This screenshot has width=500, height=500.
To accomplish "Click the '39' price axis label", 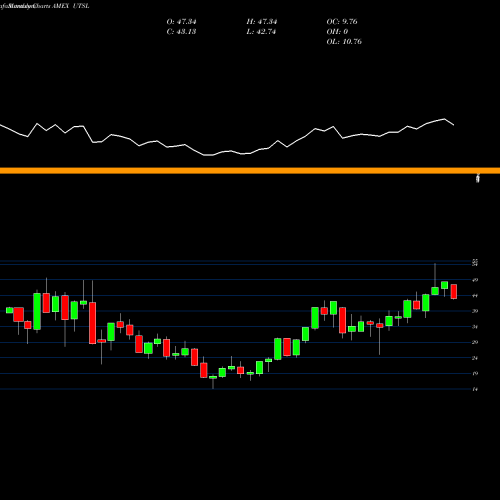I will [x=475, y=311].
